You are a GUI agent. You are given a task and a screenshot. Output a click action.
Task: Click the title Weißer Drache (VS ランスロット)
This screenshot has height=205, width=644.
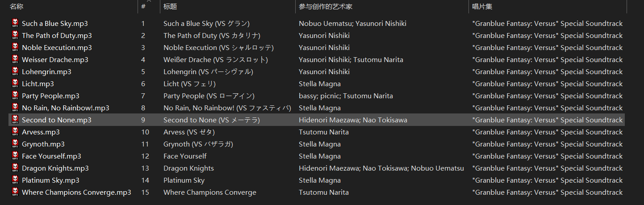(216, 59)
